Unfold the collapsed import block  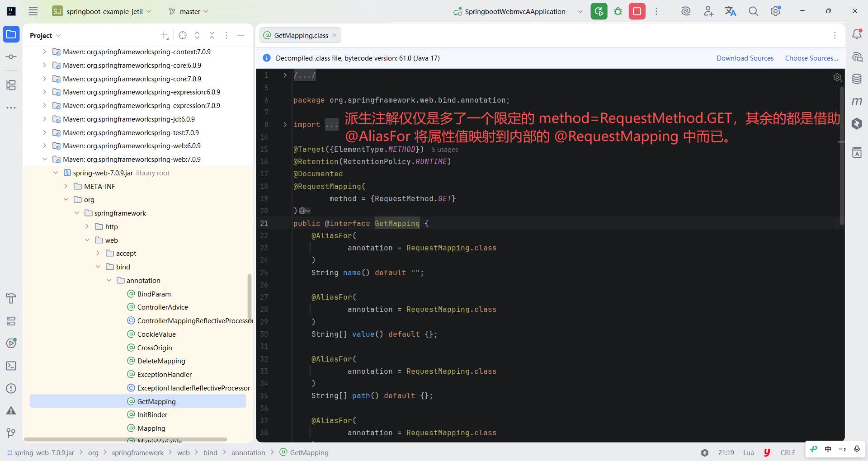(285, 124)
